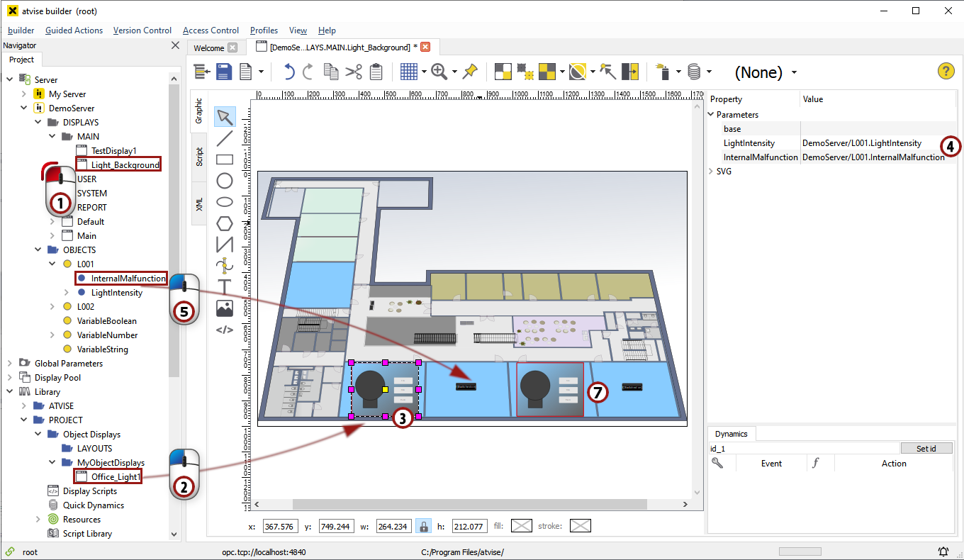The height and width of the screenshot is (560, 964).
Task: Choose the Image insert tool
Action: click(x=224, y=308)
